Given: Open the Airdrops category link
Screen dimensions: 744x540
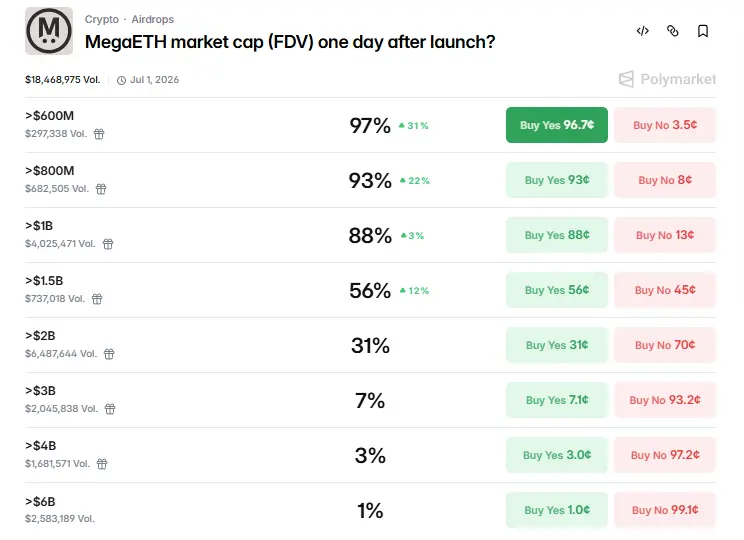Looking at the screenshot, I should 153,19.
